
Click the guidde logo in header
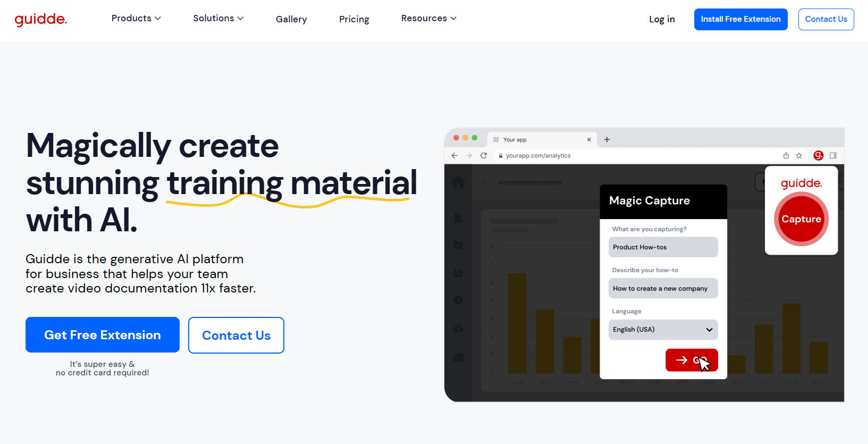pyautogui.click(x=41, y=20)
